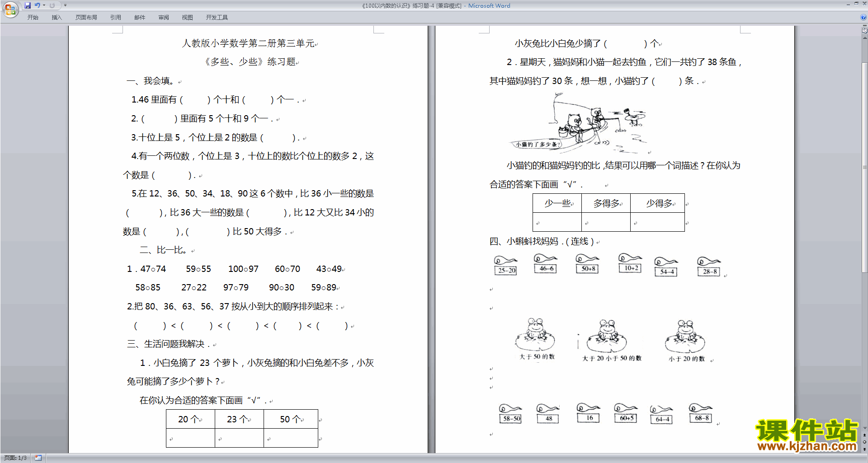This screenshot has height=463, width=868.
Task: Open the 审阅 ribbon tab
Action: (164, 18)
